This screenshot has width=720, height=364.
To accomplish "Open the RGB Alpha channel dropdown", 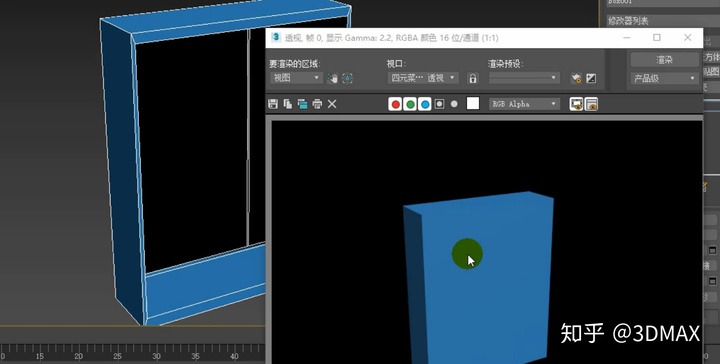I will pyautogui.click(x=524, y=104).
